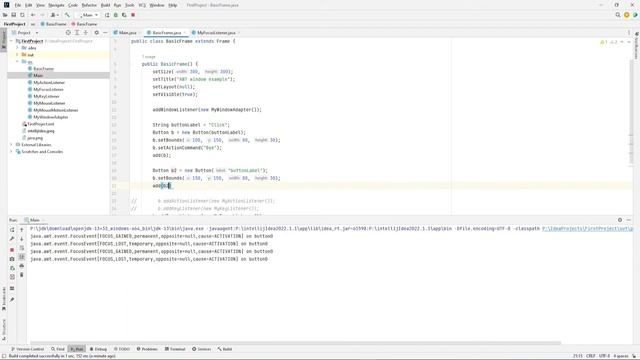This screenshot has height=360, width=640.
Task: Click the UTF-8 encoding in status bar
Action: [x=604, y=356]
